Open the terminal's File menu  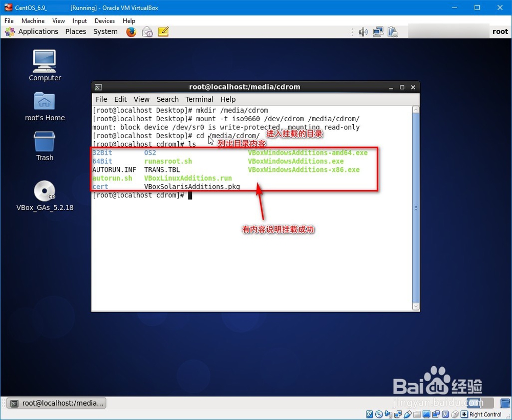coord(101,99)
